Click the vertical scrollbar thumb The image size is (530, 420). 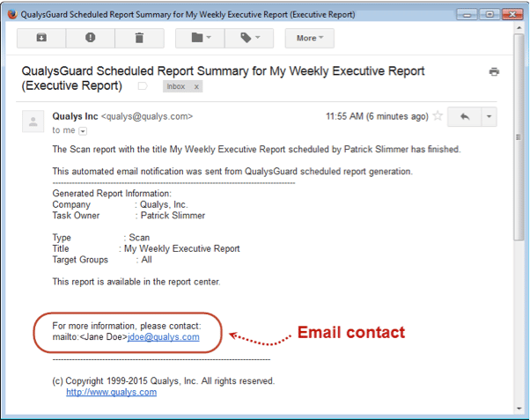(519, 137)
